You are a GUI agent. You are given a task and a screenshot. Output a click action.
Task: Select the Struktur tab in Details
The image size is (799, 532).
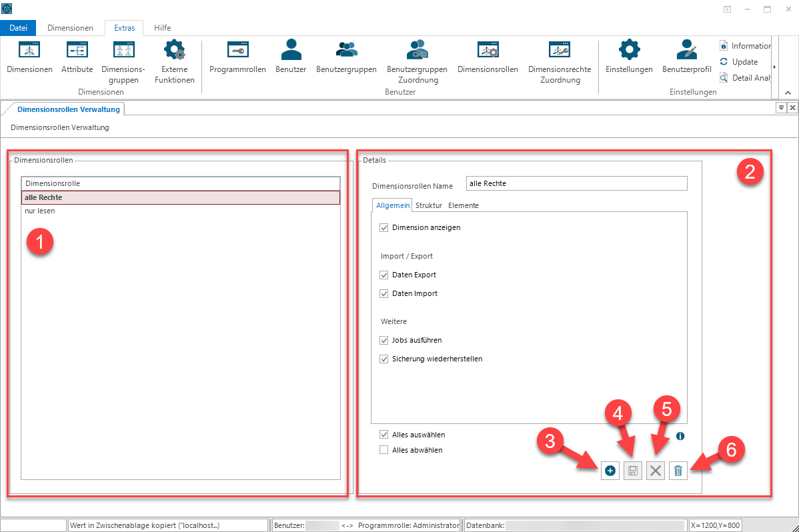pos(429,205)
